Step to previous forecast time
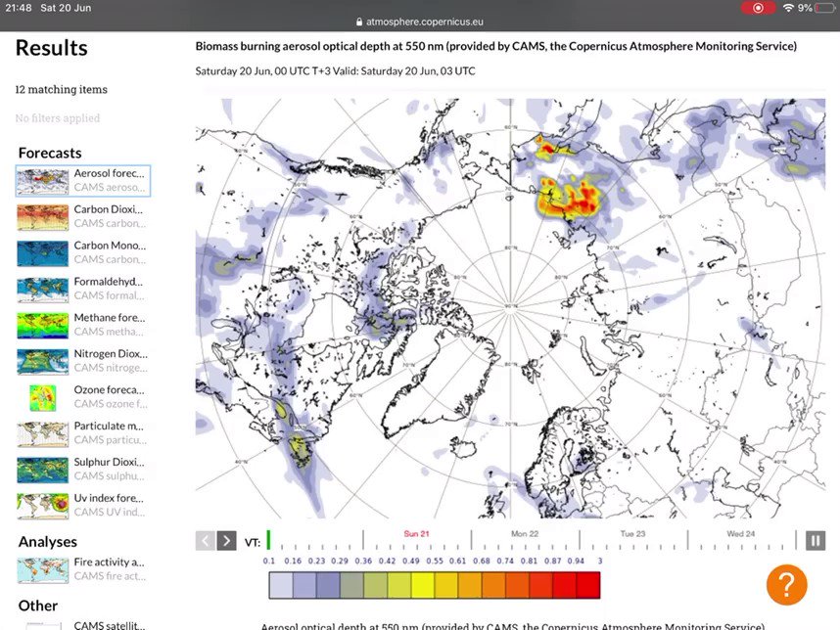Screen dimensions: 840x630 205,541
